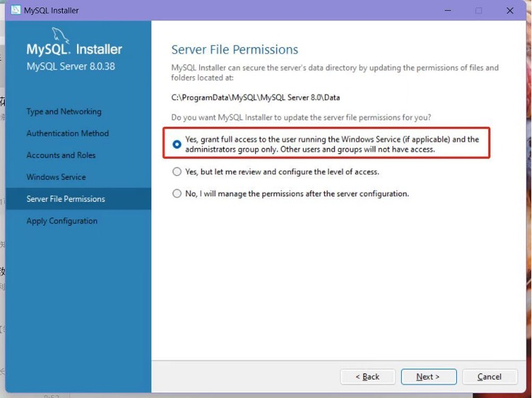532x398 pixels.
Task: Go to the Type and Networking step
Action: [64, 112]
